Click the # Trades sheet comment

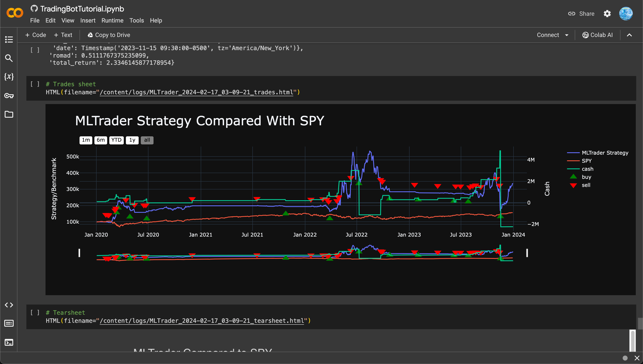click(71, 84)
